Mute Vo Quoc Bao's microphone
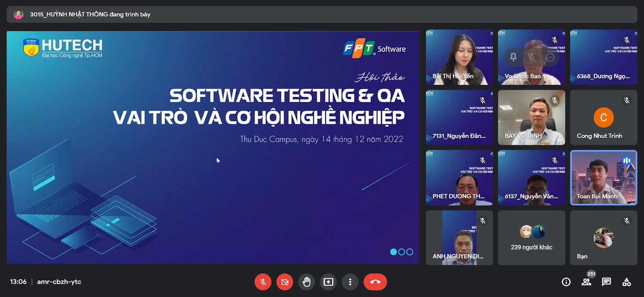This screenshot has width=644, height=297. (x=532, y=57)
